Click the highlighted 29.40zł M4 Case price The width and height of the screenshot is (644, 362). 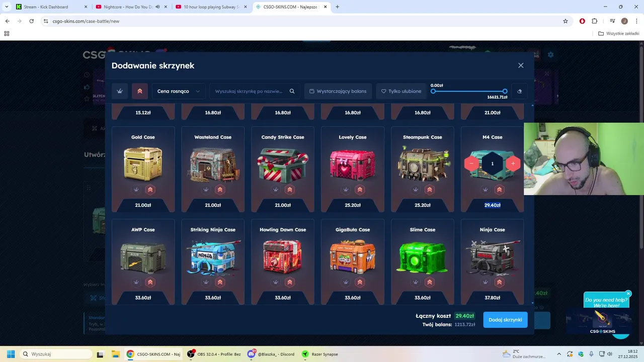point(492,205)
